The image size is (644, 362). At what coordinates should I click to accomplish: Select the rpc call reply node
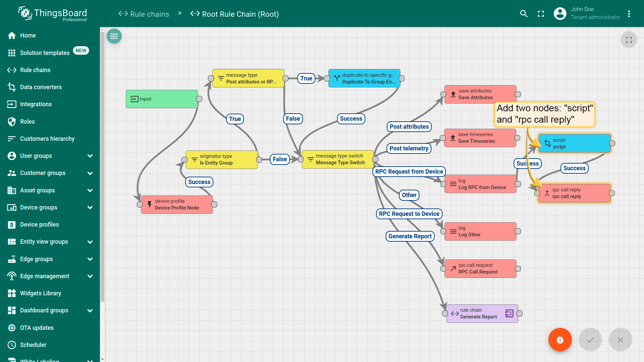pos(574,193)
